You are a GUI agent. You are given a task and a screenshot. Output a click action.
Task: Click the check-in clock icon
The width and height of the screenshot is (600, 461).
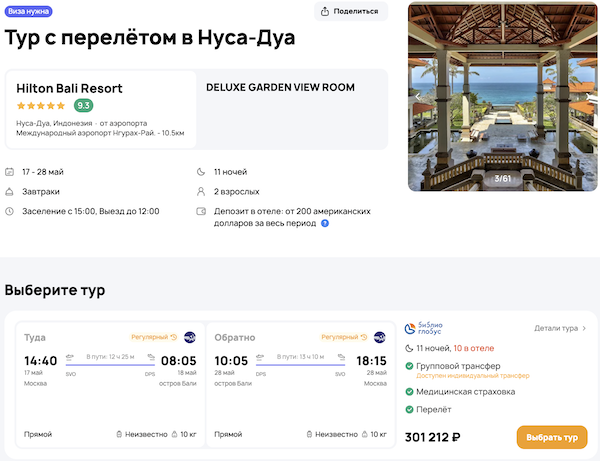(x=10, y=211)
